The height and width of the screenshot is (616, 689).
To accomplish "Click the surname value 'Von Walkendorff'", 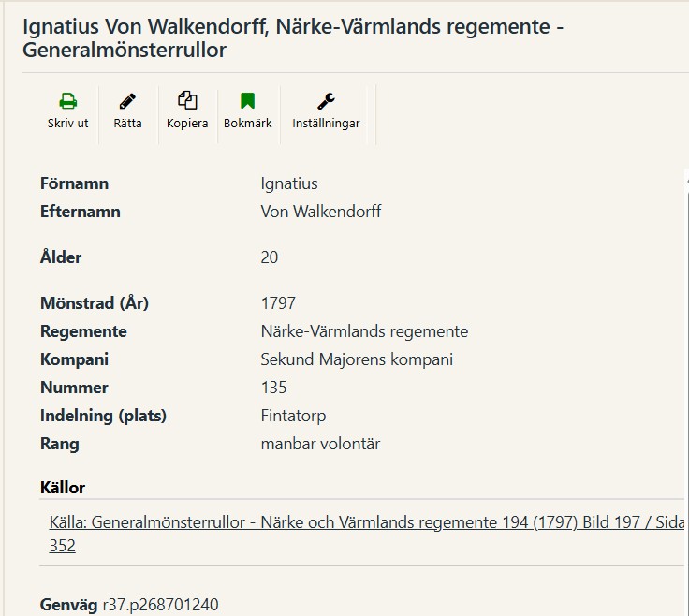I will click(321, 212).
